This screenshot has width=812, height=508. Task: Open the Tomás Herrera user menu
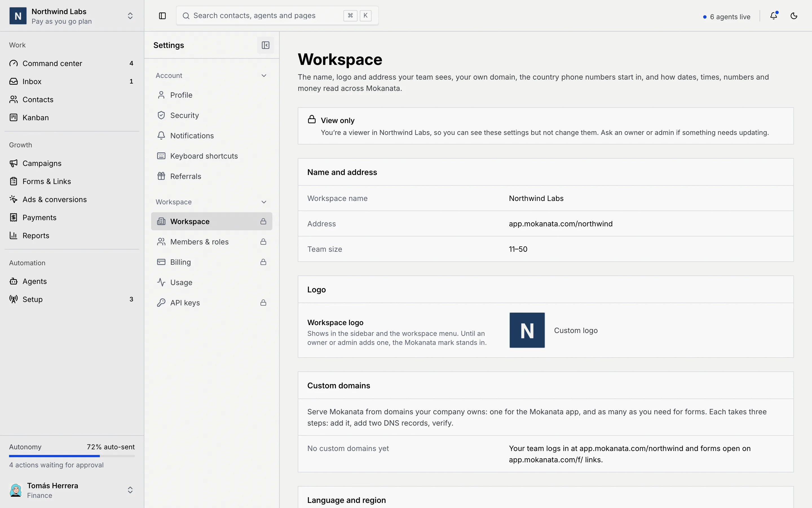tap(72, 490)
